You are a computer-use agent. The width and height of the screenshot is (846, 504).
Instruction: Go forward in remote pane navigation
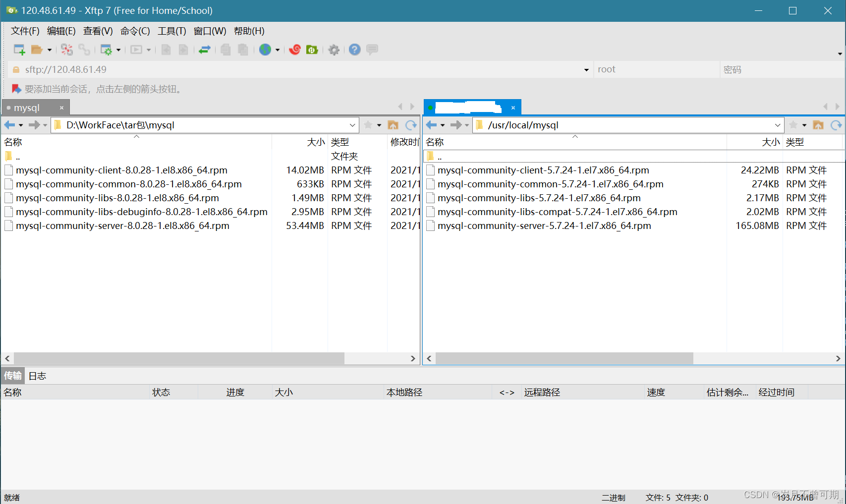tap(456, 125)
